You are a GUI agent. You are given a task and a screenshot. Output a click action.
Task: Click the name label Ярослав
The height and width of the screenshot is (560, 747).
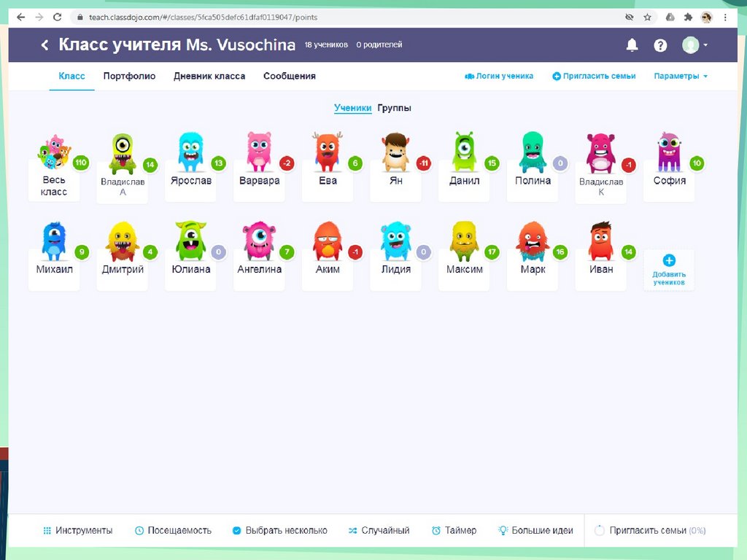click(x=190, y=181)
